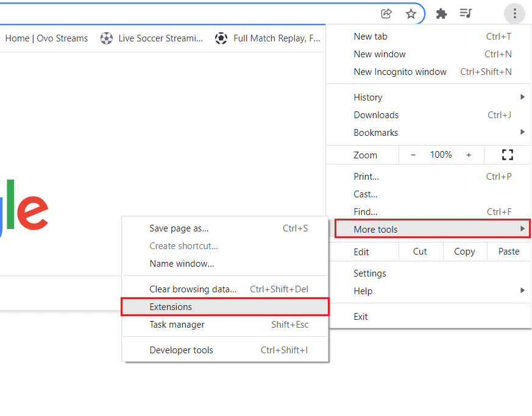
Task: Click the share icon in the toolbar
Action: tap(386, 13)
